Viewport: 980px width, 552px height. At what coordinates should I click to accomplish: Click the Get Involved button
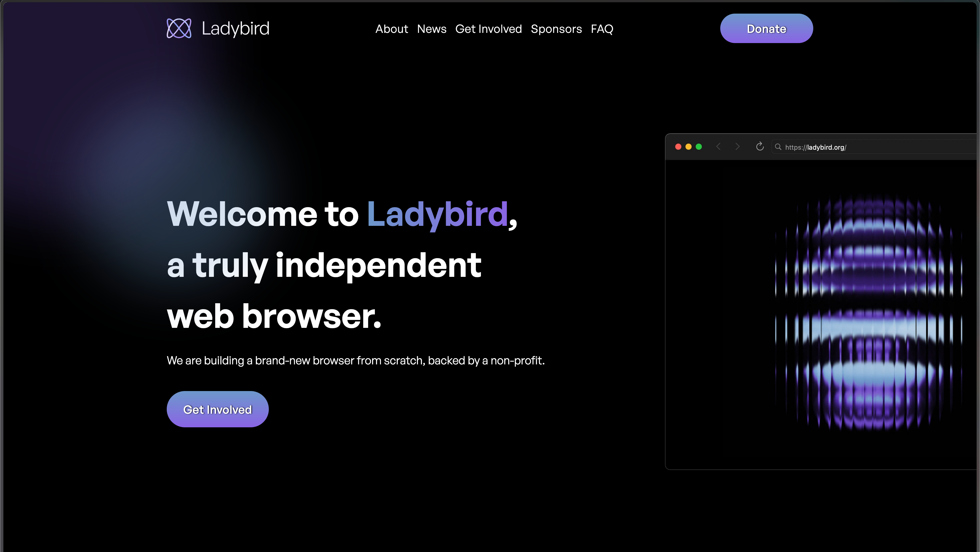[x=217, y=409]
